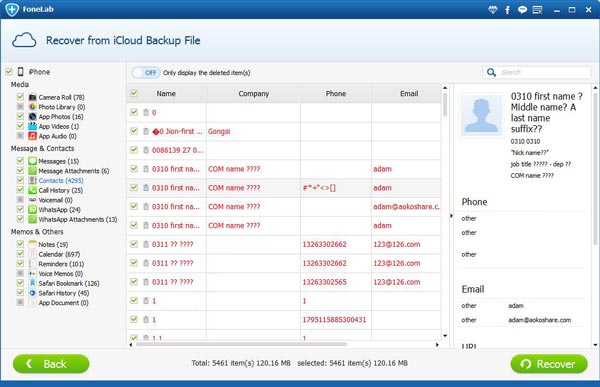Click the email adam@aokoshare.c in table
The image size is (600, 387).
point(406,206)
